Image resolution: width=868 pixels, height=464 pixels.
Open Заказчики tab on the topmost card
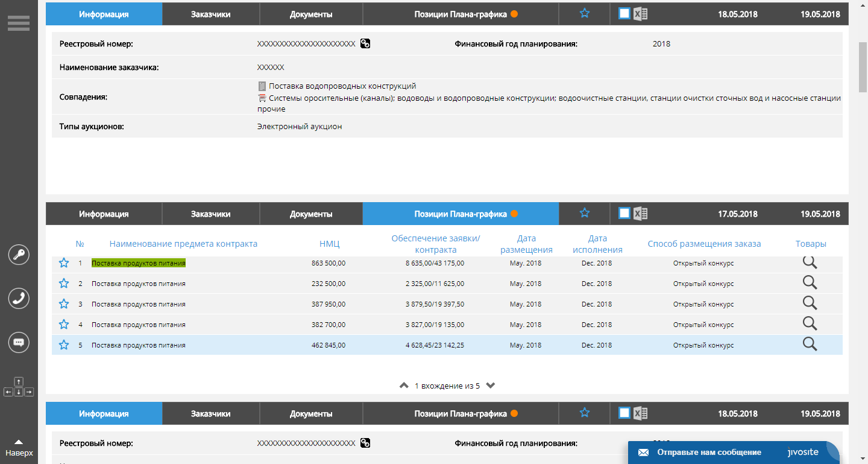[211, 14]
